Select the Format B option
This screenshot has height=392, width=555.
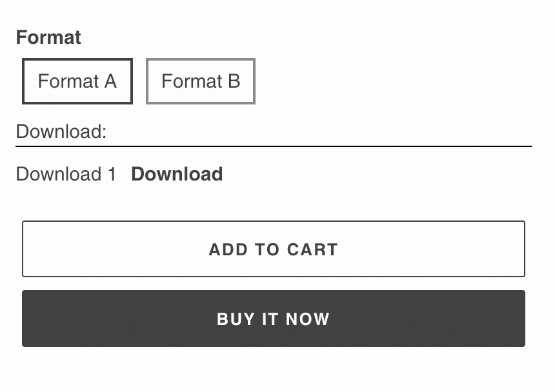(x=201, y=81)
